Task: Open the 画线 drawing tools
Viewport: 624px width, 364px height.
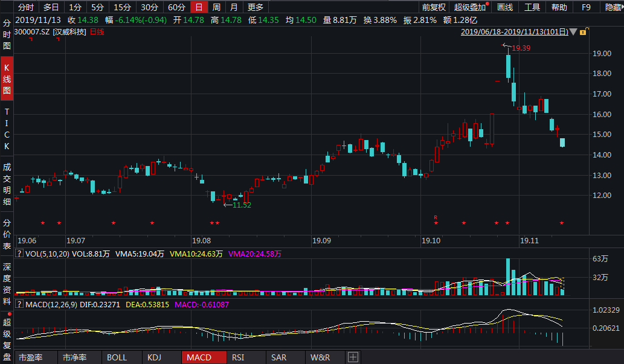Action: (x=505, y=7)
